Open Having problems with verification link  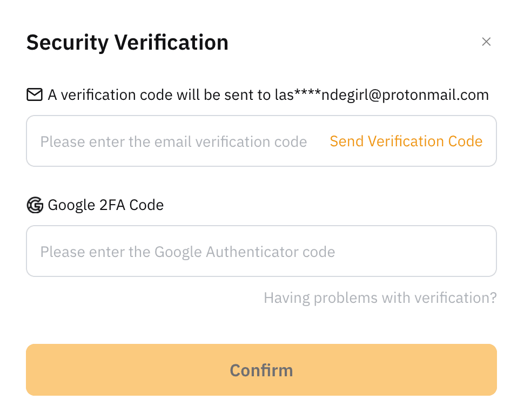(380, 298)
